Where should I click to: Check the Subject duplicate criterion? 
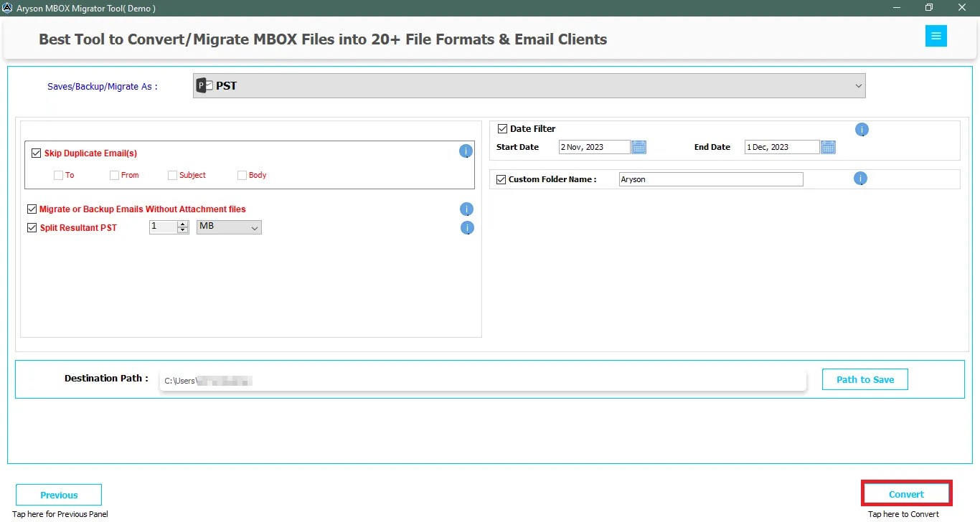coord(172,175)
